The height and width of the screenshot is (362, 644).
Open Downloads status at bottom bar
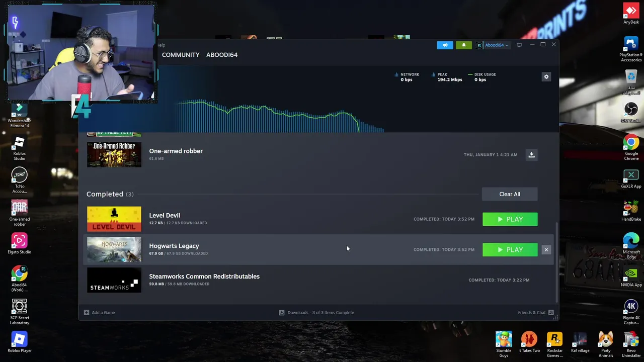pyautogui.click(x=317, y=313)
